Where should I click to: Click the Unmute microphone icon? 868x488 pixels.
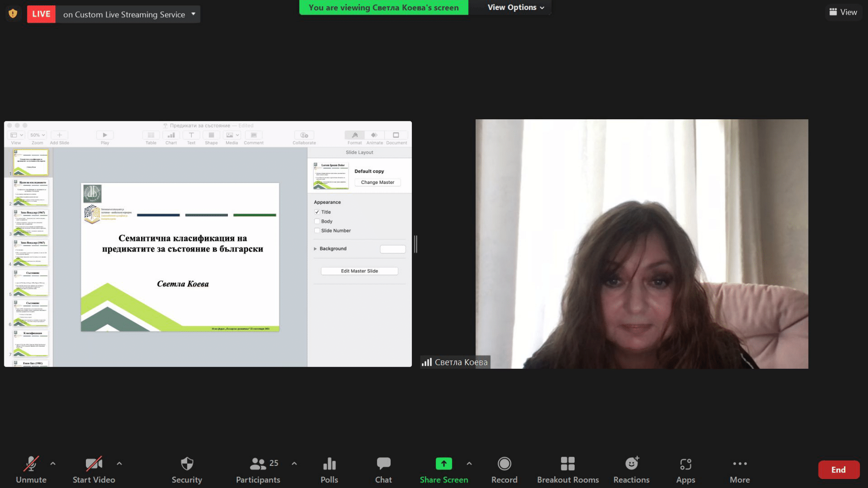[31, 464]
